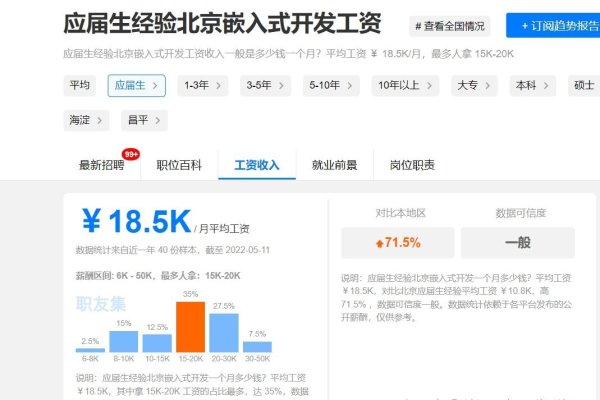The height and width of the screenshot is (400, 600).
Task: Switch to the 职位百科 tab
Action: (x=179, y=165)
